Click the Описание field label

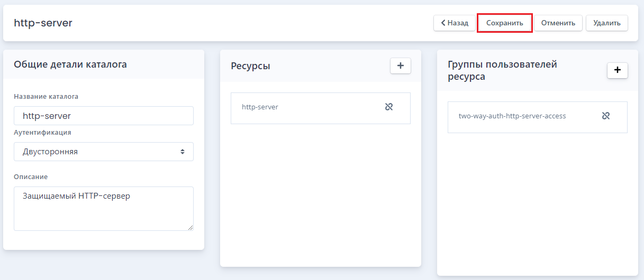[31, 177]
